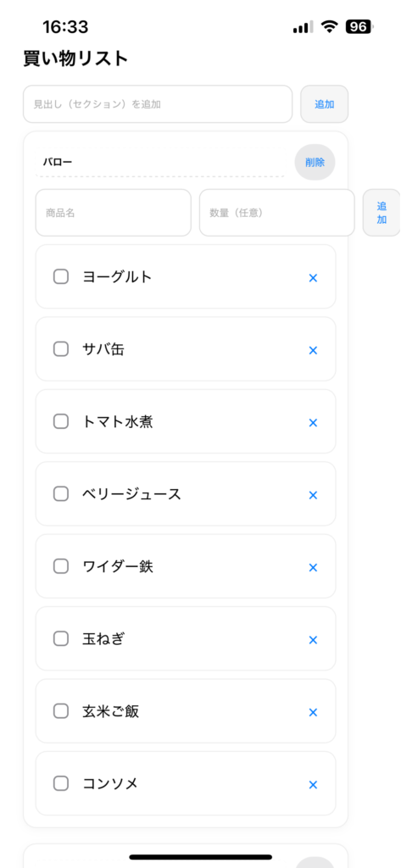Tick the 玉ねぎ checkbox

click(61, 638)
